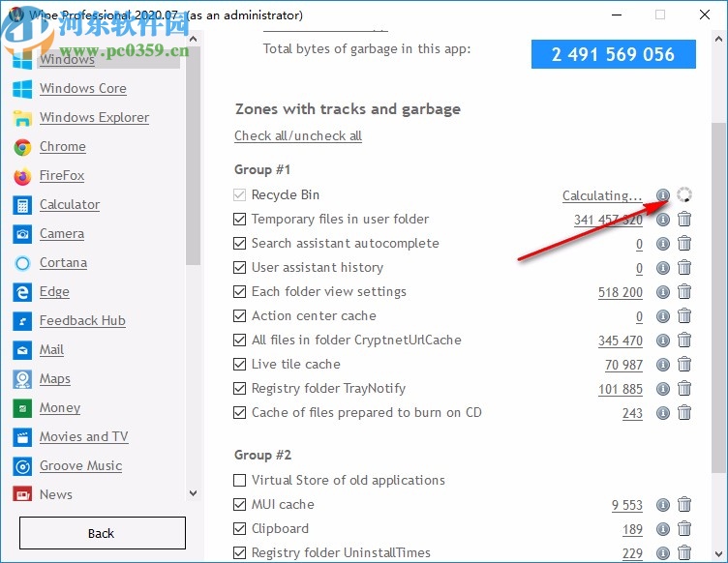Click the 341 457 320 size value
Viewport: 728px width, 563px height.
click(x=608, y=220)
